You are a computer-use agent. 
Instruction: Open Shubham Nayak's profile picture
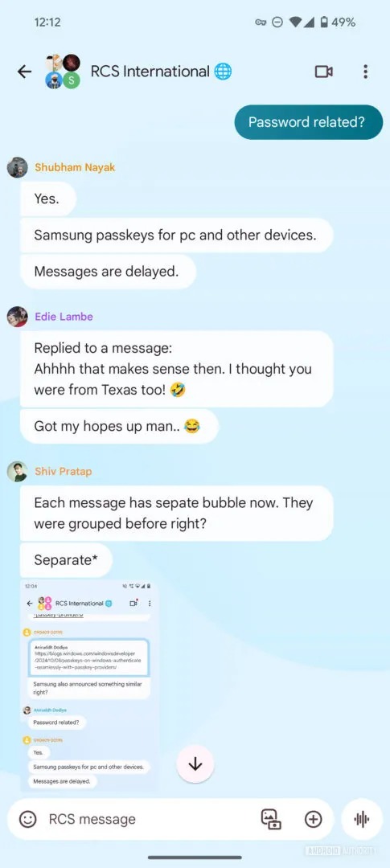click(17, 167)
